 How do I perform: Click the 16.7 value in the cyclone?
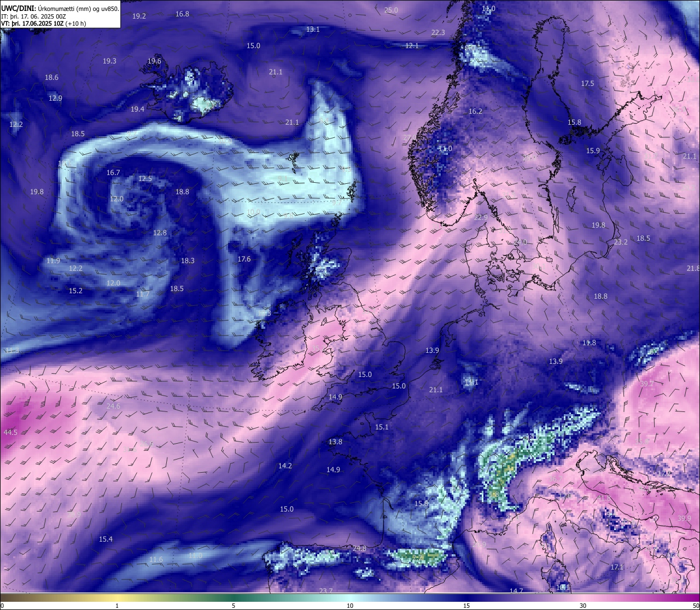(113, 172)
